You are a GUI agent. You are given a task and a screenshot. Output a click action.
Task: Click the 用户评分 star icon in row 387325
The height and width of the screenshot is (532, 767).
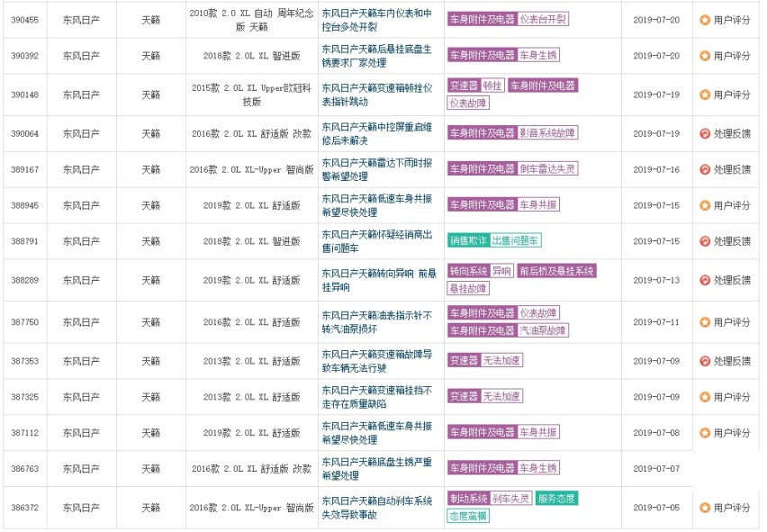pos(704,397)
